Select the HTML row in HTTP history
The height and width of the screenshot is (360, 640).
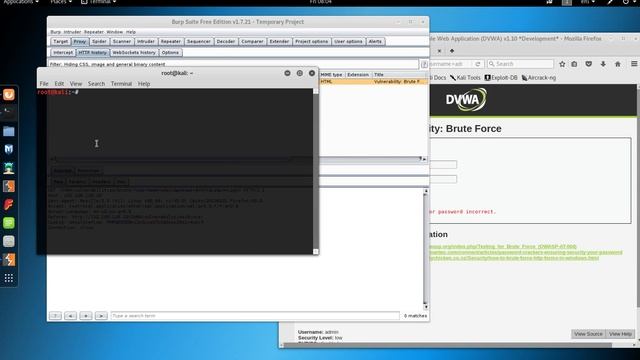373,82
